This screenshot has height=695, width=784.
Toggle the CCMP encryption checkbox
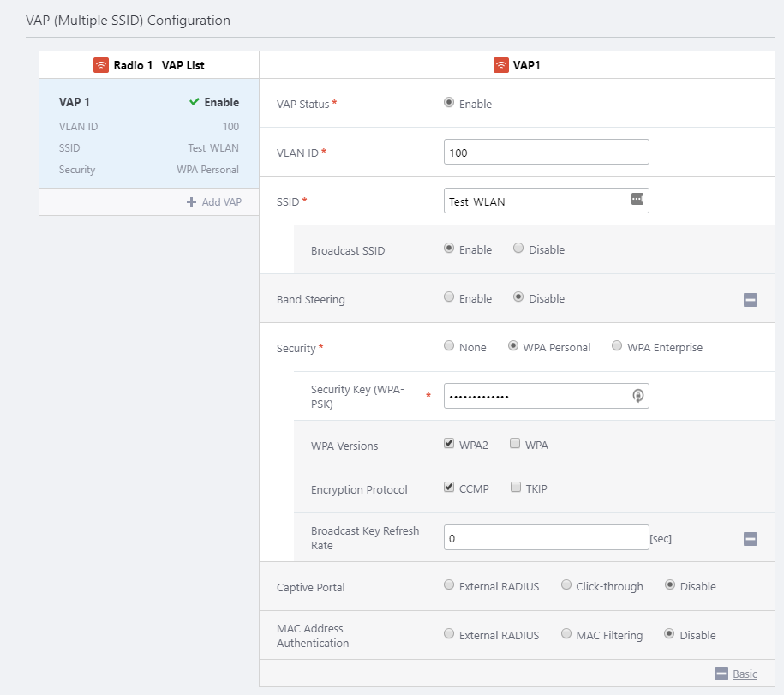tap(449, 488)
